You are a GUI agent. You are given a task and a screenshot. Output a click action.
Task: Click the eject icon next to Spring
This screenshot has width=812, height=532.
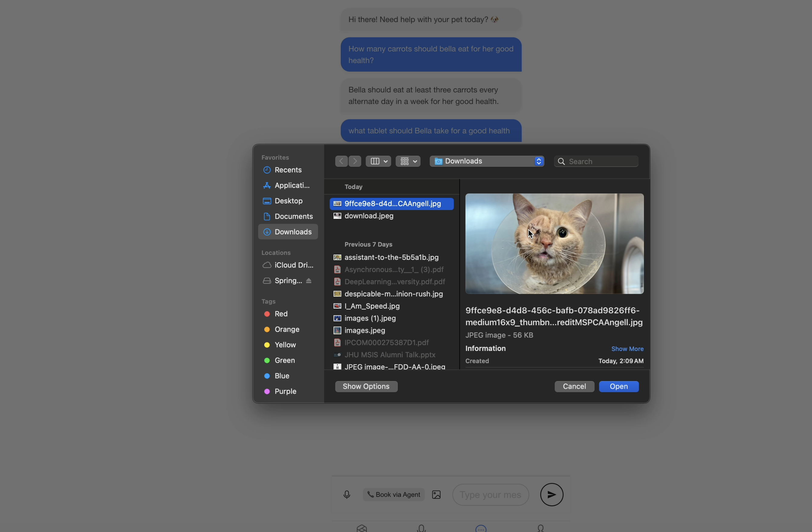point(309,281)
